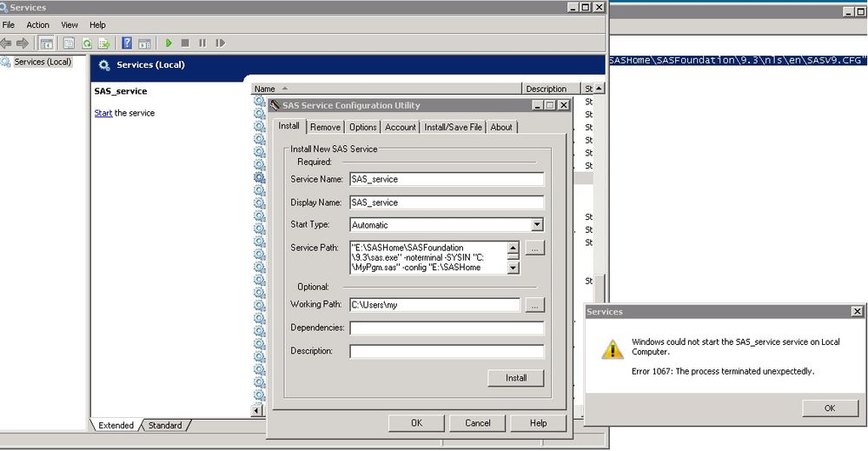This screenshot has width=868, height=451.
Task: Open the Help menu in Services
Action: tap(97, 25)
